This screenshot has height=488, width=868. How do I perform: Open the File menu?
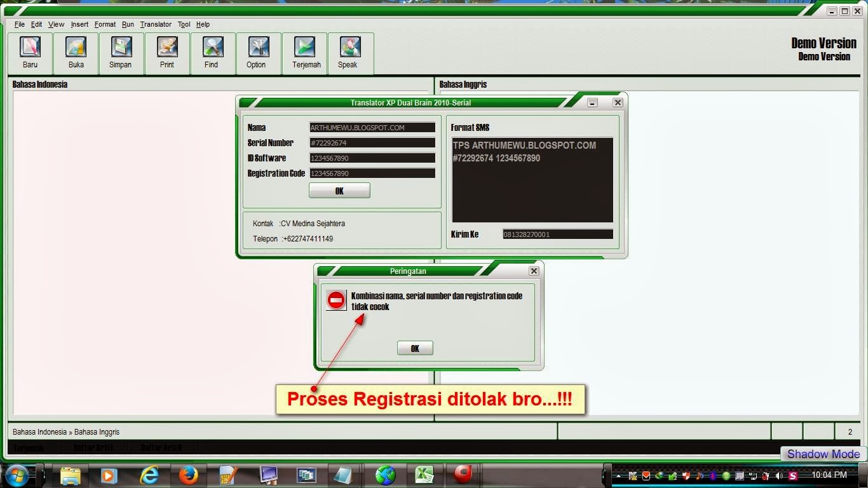coord(19,24)
